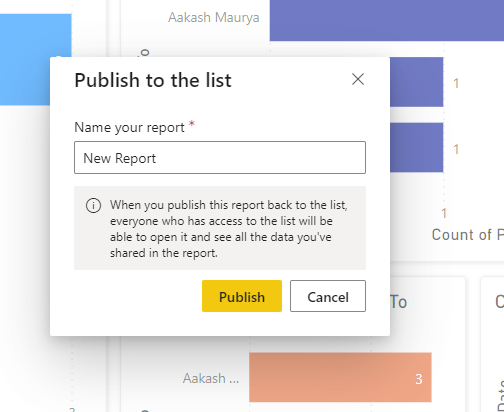Click the truncated Aakash ... category label

211,378
